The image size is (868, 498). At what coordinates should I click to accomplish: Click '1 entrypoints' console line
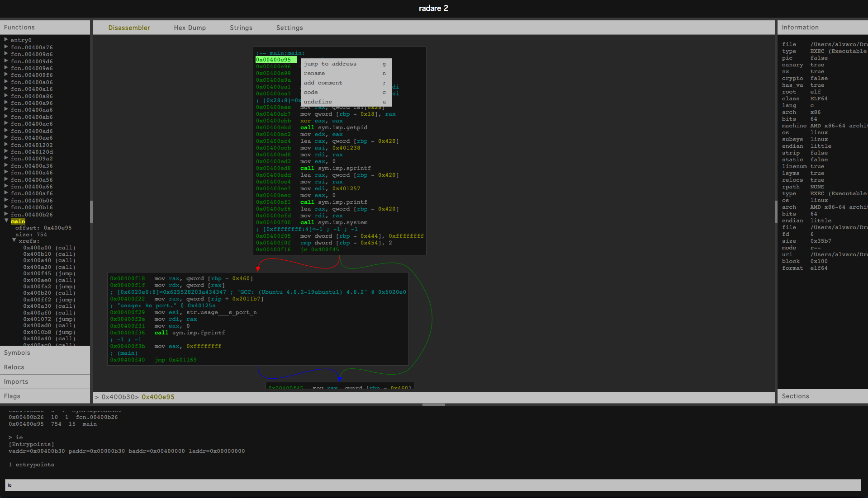(31, 465)
